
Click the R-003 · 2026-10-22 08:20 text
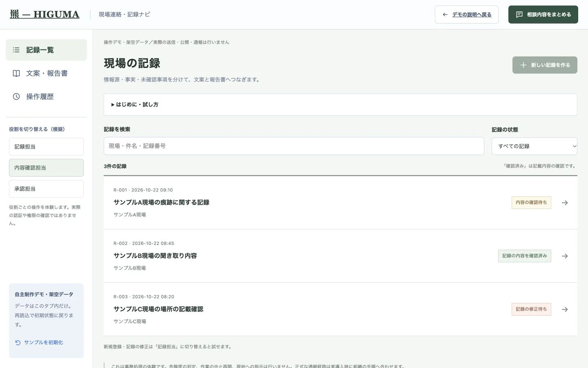(144, 297)
